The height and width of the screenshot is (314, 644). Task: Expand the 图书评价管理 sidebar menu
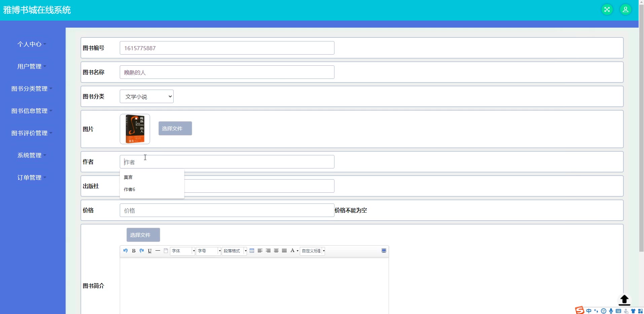[x=32, y=133]
